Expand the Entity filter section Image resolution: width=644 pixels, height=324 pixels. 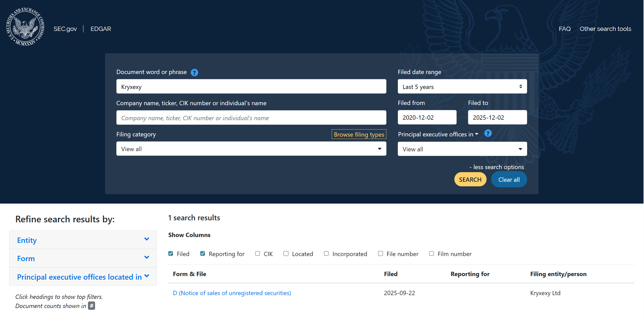(83, 240)
